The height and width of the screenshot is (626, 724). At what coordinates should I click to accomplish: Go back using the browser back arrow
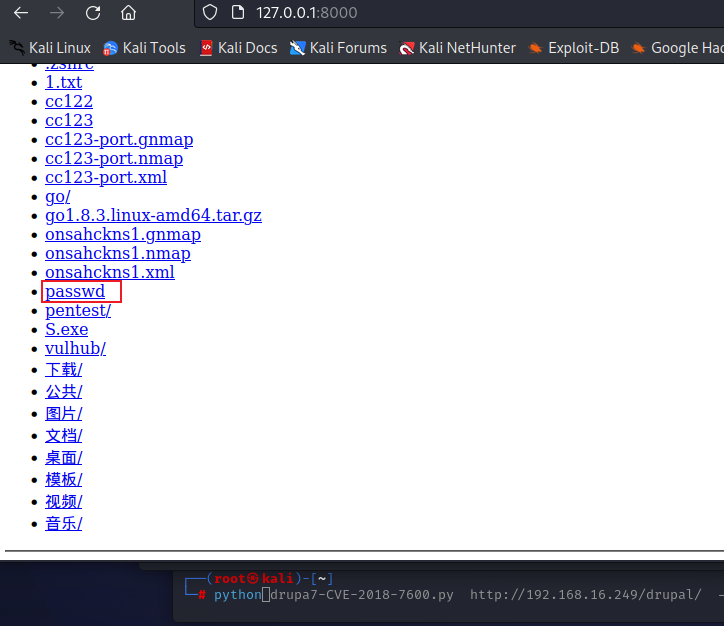coord(21,12)
